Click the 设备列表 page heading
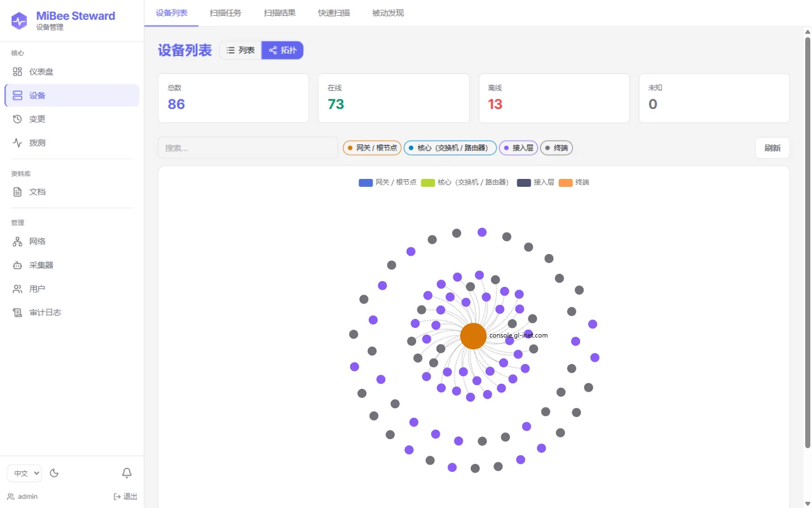The image size is (812, 508). coord(185,50)
